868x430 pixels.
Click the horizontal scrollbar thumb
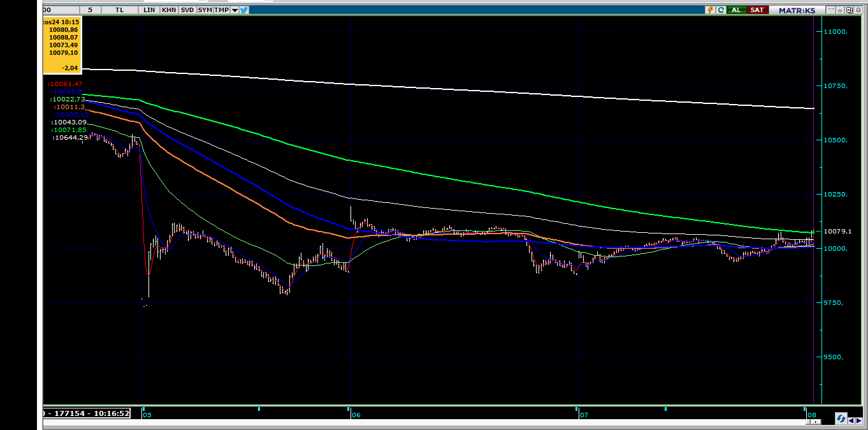(x=808, y=422)
